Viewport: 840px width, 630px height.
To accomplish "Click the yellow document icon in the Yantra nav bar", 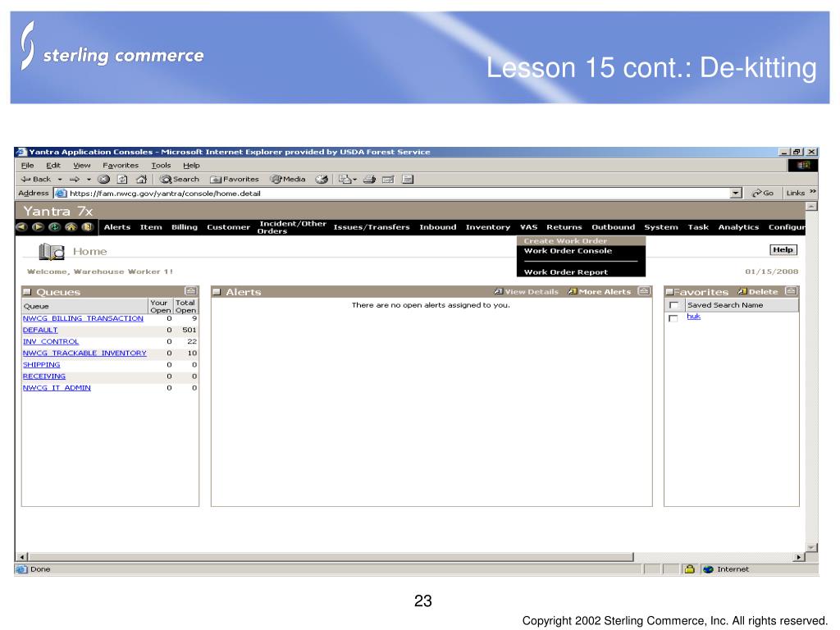I will (x=87, y=227).
